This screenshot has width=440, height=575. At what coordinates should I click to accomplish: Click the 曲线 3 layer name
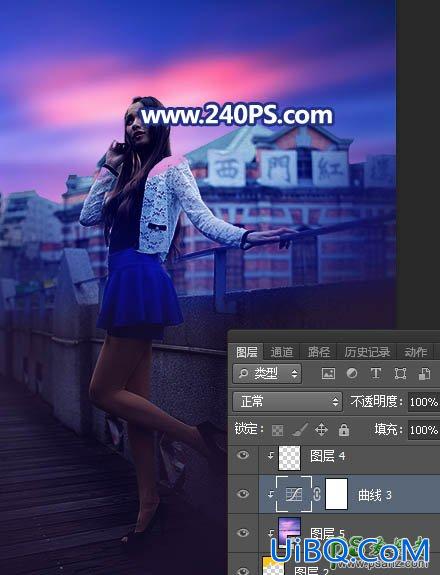tap(375, 495)
